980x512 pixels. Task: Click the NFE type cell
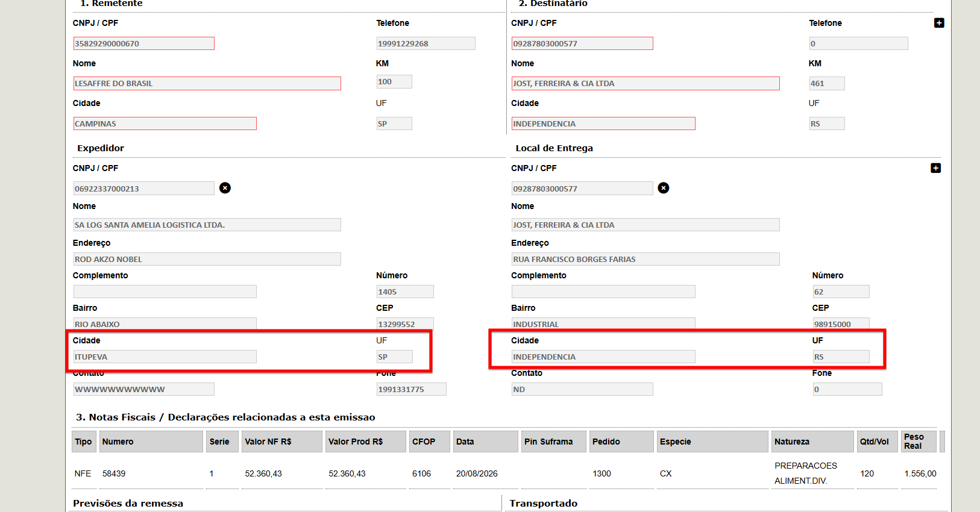click(83, 473)
